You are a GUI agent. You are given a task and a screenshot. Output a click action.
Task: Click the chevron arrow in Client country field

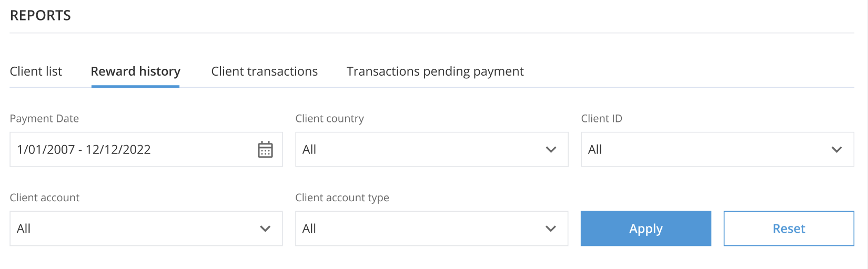(x=551, y=149)
